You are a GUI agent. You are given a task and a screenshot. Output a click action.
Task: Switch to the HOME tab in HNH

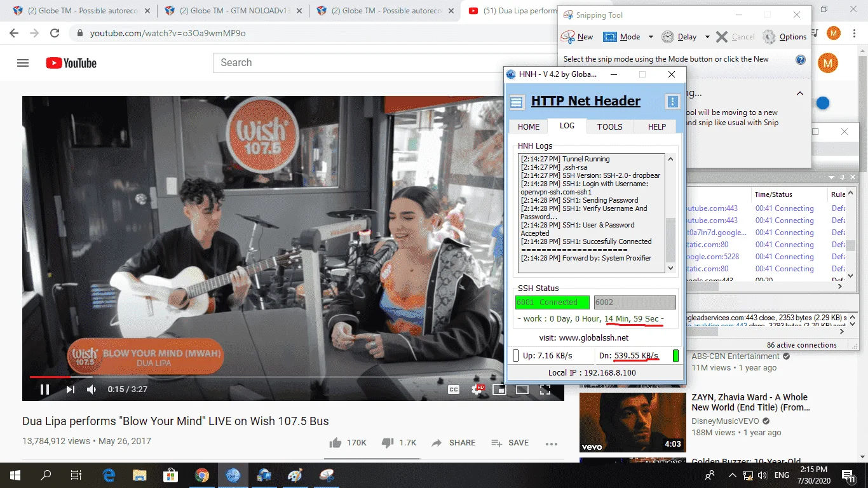tap(529, 127)
